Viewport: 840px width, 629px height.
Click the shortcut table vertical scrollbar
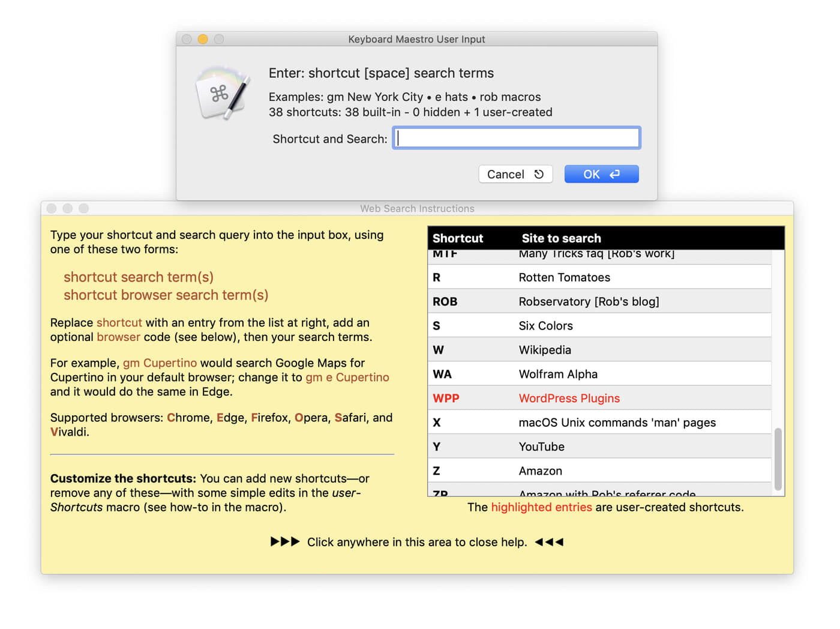[778, 459]
